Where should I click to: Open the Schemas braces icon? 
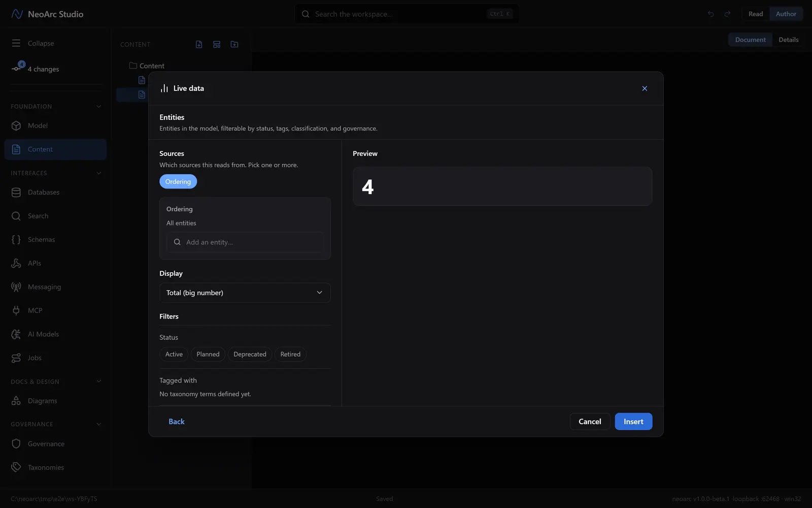(x=16, y=239)
